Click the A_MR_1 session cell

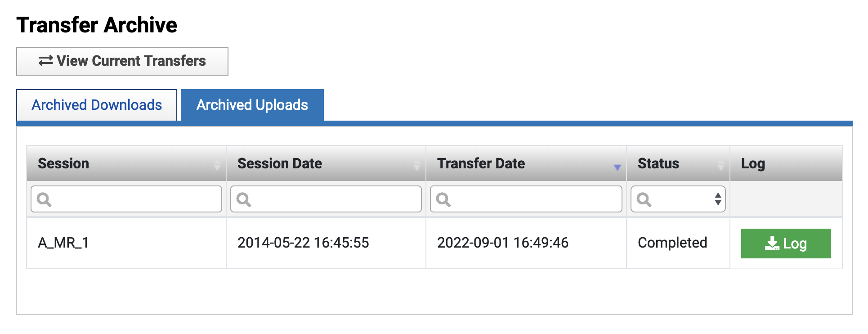point(63,243)
